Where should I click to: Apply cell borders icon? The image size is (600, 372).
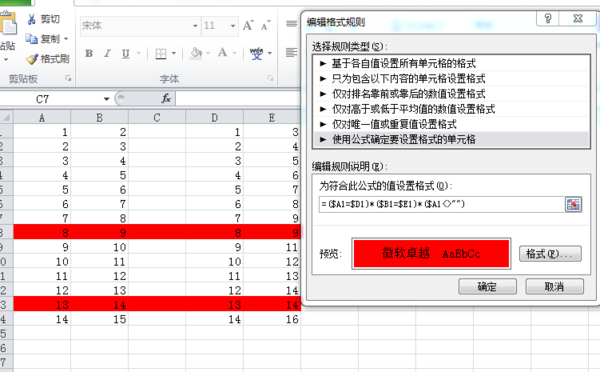click(x=161, y=53)
